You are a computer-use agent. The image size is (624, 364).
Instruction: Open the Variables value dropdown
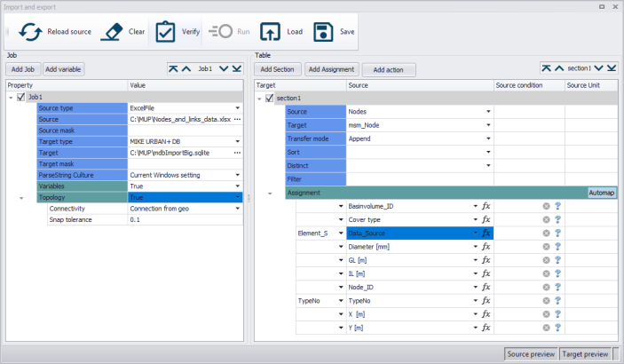pos(238,186)
